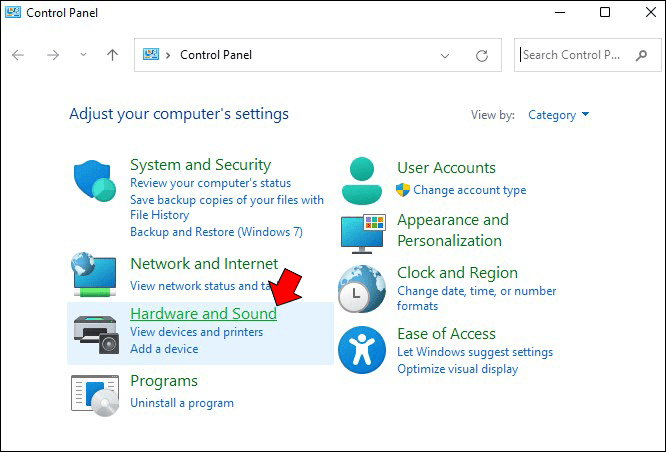Image resolution: width=666 pixels, height=452 pixels.
Task: Open Backup and Restore (Windows 7)
Action: pyautogui.click(x=216, y=232)
